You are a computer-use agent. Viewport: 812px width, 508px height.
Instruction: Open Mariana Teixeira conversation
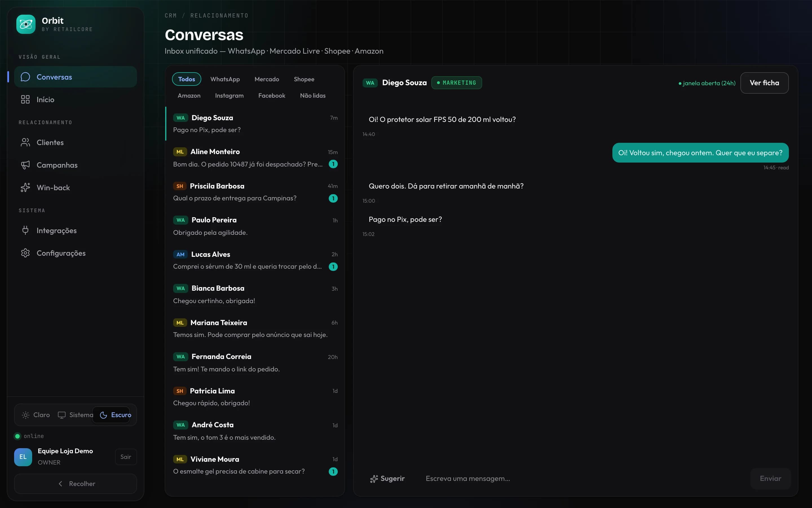[x=255, y=329]
